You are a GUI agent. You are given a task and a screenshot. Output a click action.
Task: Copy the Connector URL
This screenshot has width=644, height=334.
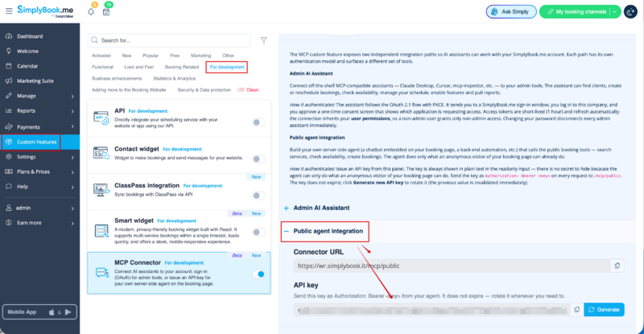[x=617, y=266]
